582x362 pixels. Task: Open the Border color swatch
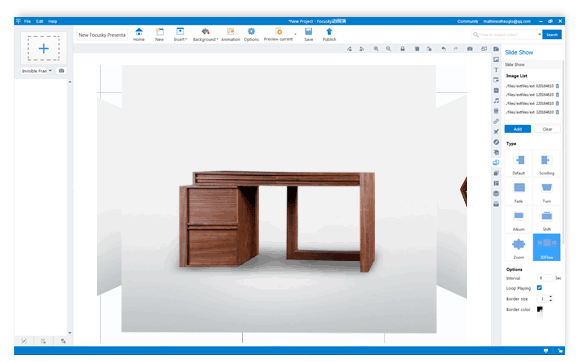tap(540, 309)
